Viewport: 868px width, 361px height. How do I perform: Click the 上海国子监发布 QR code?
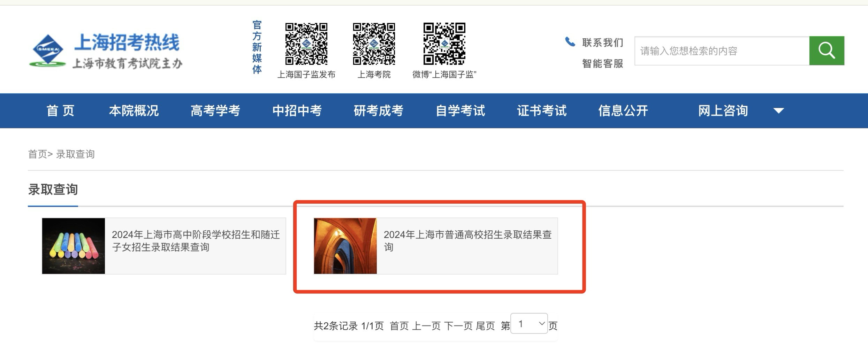(x=306, y=44)
